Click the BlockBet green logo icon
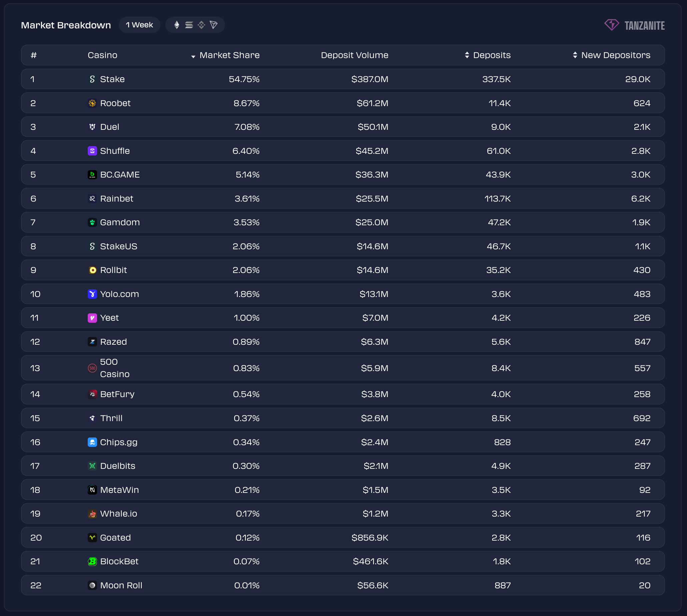687x616 pixels. click(92, 562)
